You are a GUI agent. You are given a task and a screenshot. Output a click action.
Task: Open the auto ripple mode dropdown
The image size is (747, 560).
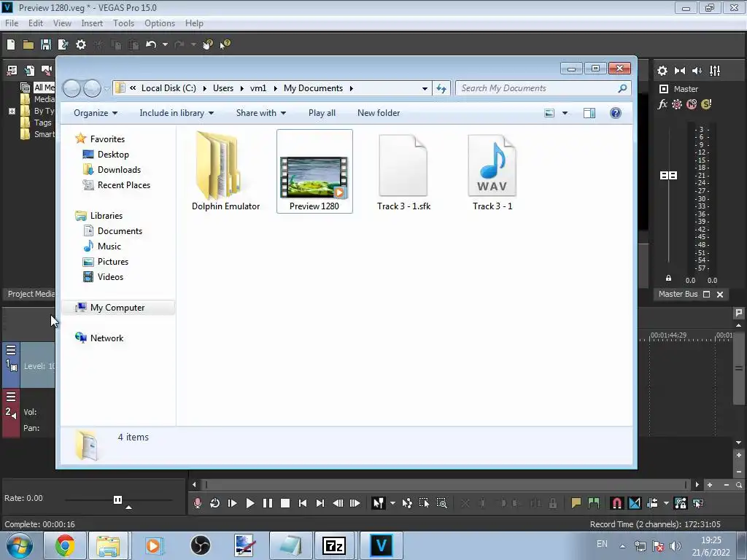click(666, 503)
